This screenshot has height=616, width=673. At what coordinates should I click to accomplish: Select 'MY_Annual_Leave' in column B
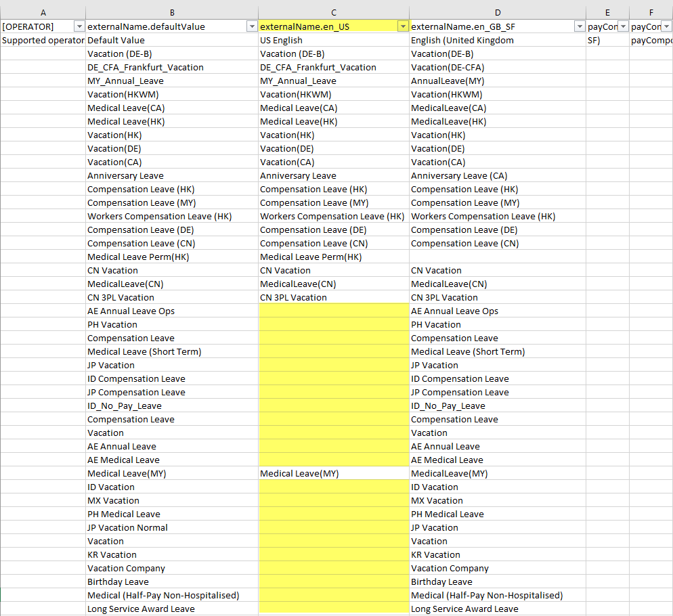point(172,81)
